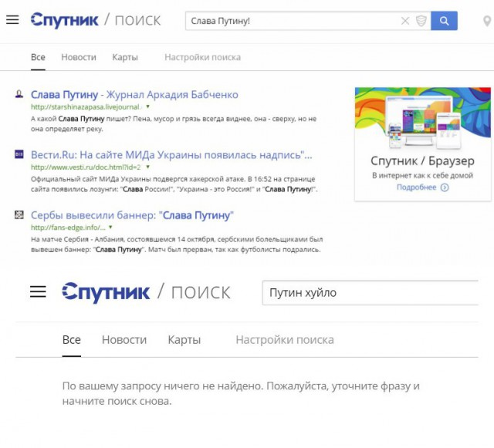Select the lower 'Все' tab

(72, 340)
